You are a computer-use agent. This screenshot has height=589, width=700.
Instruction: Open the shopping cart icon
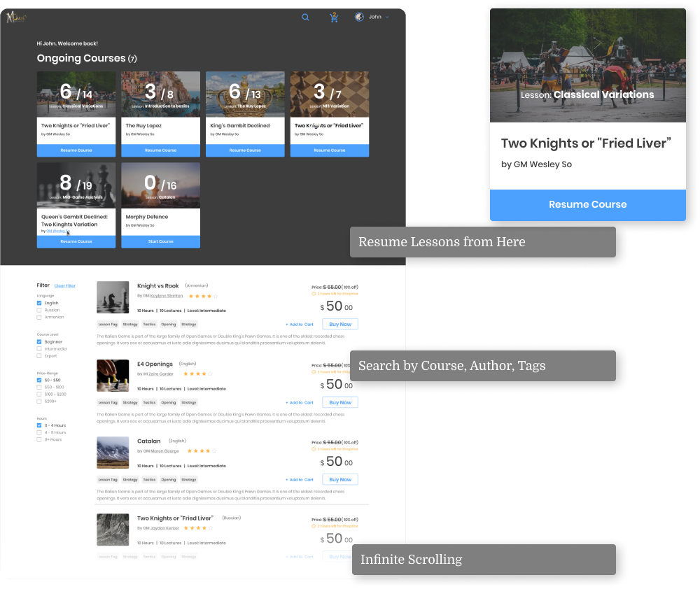333,17
